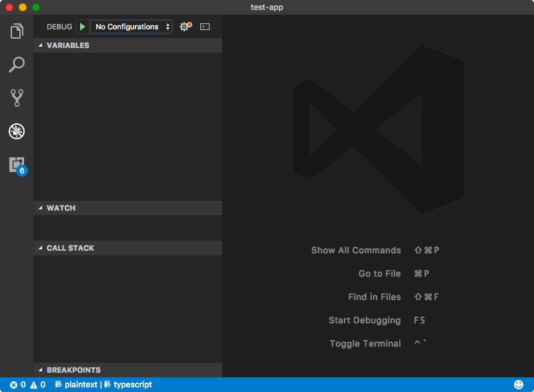Close the window with red button

9,7
